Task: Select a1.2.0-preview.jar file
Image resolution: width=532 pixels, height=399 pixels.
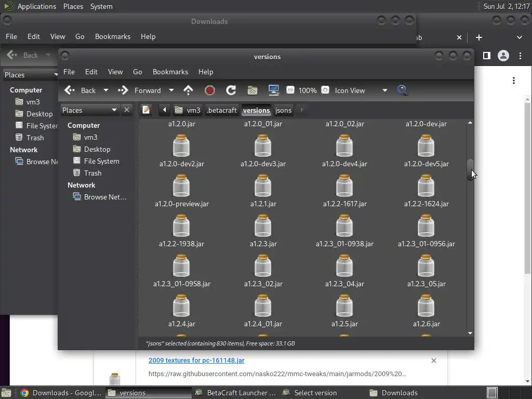Action: click(x=181, y=191)
